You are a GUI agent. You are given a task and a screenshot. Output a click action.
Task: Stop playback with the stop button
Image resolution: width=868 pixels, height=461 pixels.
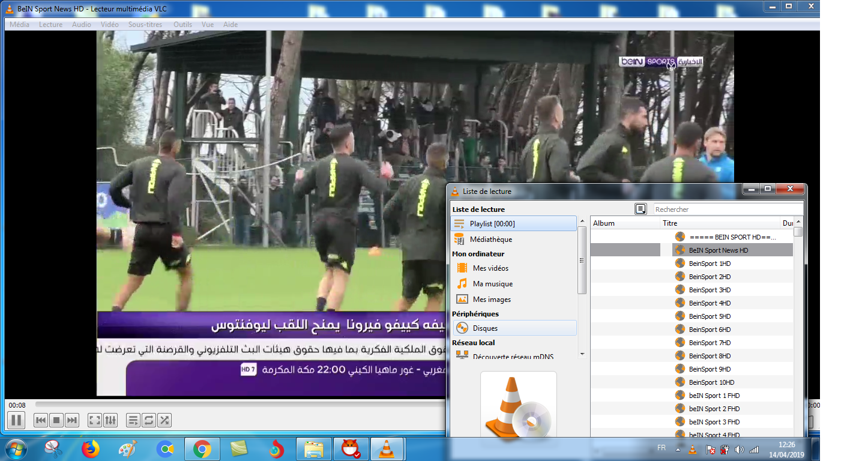[56, 420]
